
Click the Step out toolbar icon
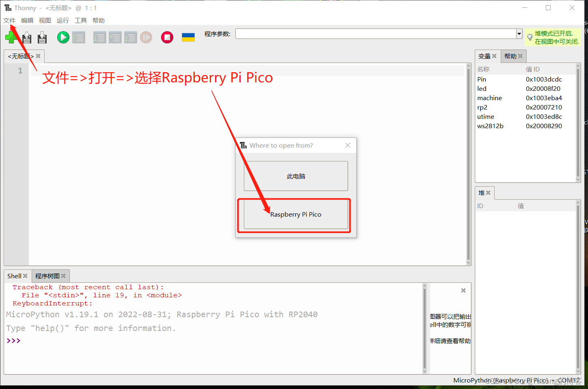click(x=130, y=37)
